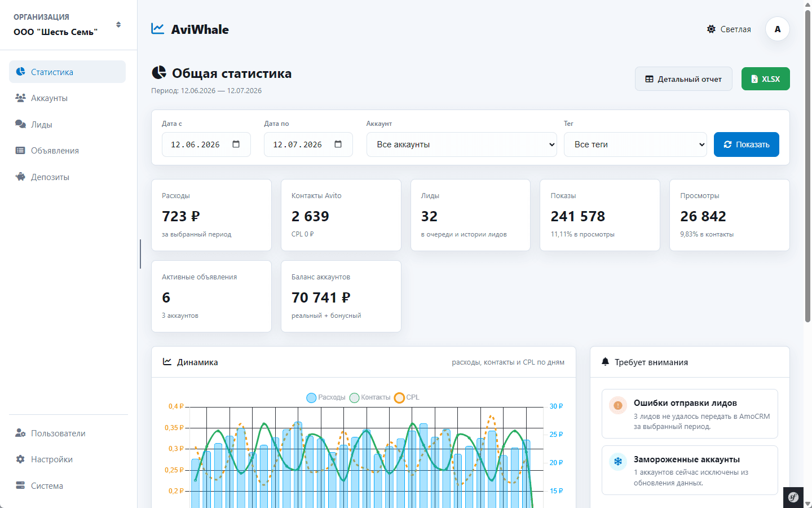Navigate to Объявления in the sidebar
Image resolution: width=812 pixels, height=508 pixels.
[67, 151]
